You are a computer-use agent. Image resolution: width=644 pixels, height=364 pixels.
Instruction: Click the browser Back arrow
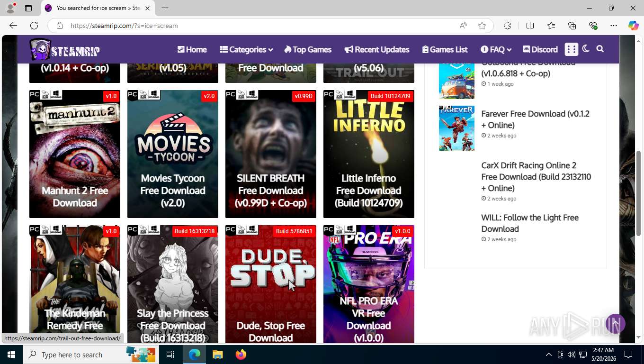[x=13, y=26]
